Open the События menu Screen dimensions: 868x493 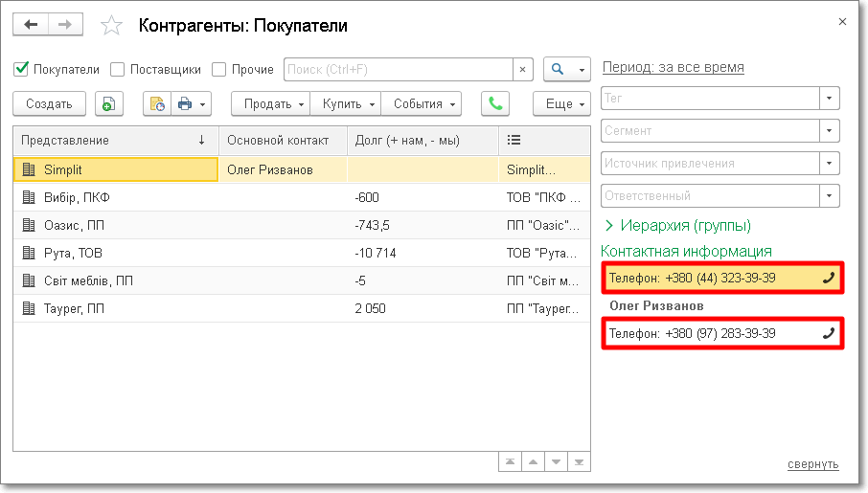pyautogui.click(x=422, y=103)
